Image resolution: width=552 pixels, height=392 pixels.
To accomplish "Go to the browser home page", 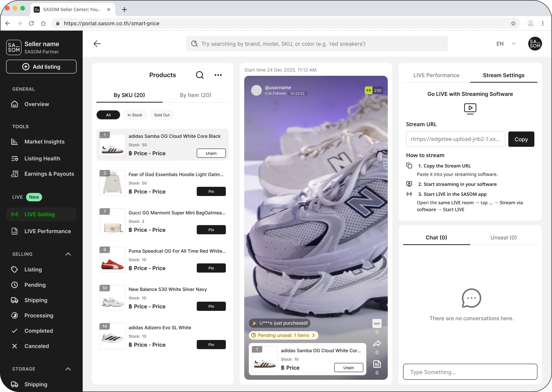I will [x=43, y=23].
